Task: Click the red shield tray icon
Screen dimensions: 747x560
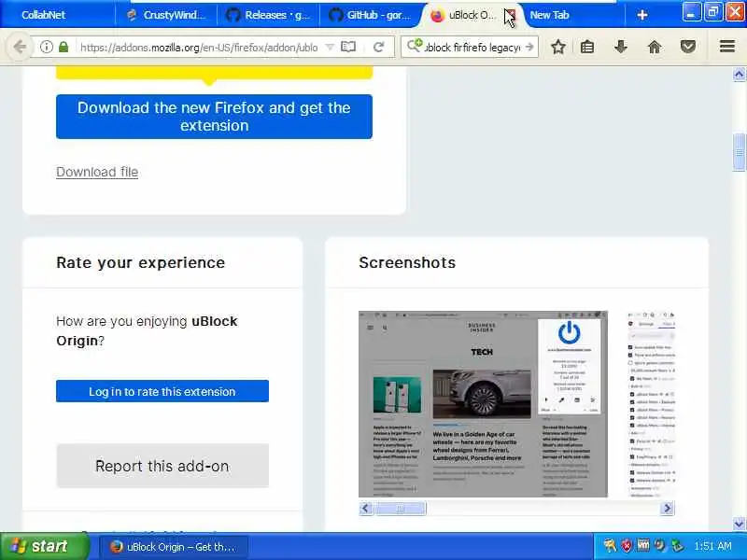Action: tap(627, 546)
